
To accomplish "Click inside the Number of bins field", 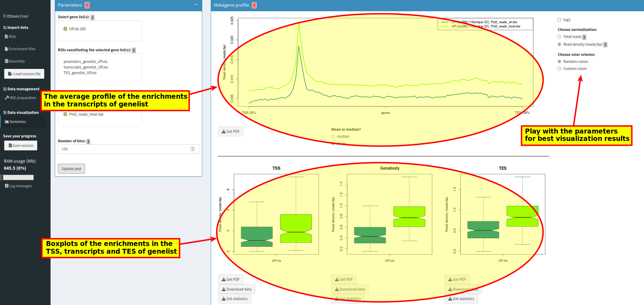I will [x=125, y=149].
